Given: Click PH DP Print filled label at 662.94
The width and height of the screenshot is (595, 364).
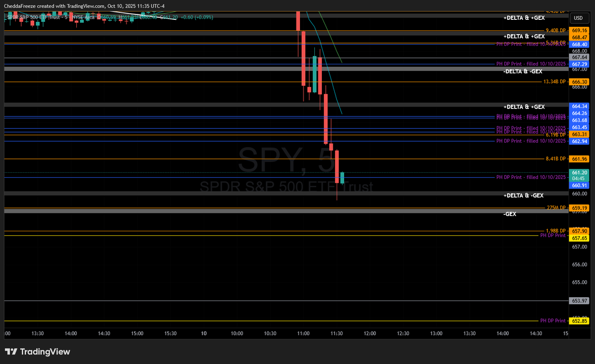Looking at the screenshot, I should pos(531,141).
